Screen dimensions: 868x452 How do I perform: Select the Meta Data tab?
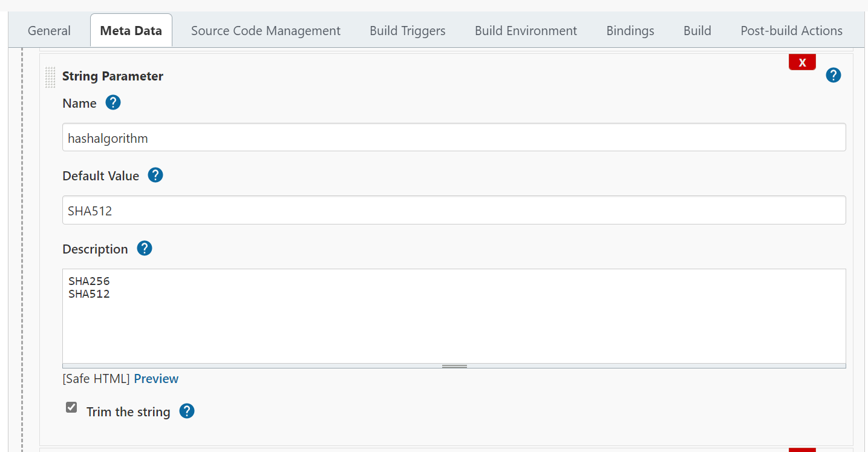[x=131, y=31]
